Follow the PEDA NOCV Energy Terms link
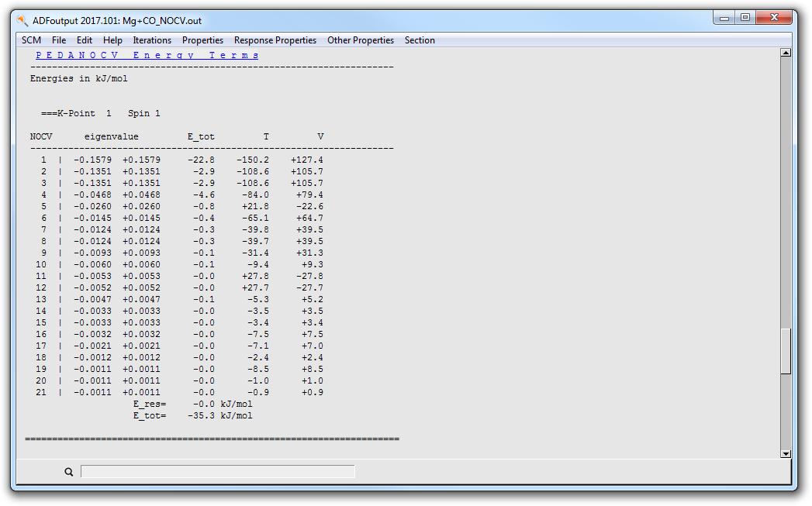 [x=147, y=55]
